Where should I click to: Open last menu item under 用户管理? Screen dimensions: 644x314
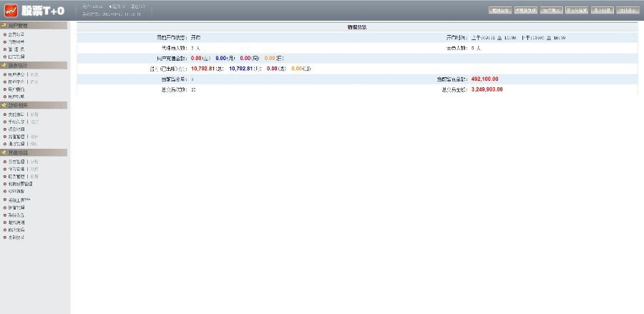(16, 57)
